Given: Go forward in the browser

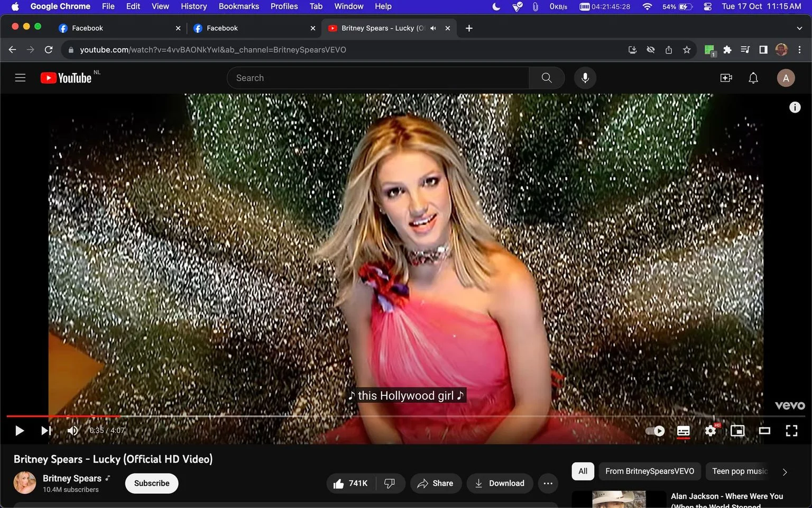Looking at the screenshot, I should [x=31, y=50].
